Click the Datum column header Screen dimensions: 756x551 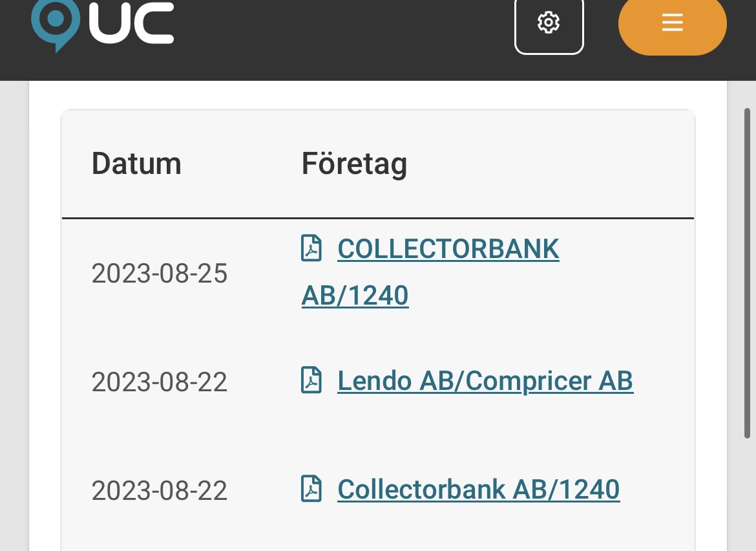click(136, 164)
